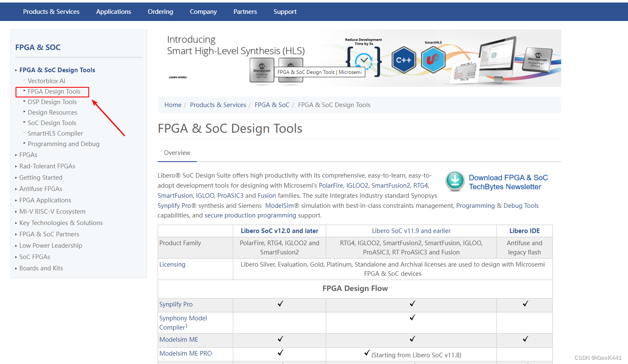Open Modelsim ME PRO table link
The width and height of the screenshot is (628, 364).
(x=185, y=354)
